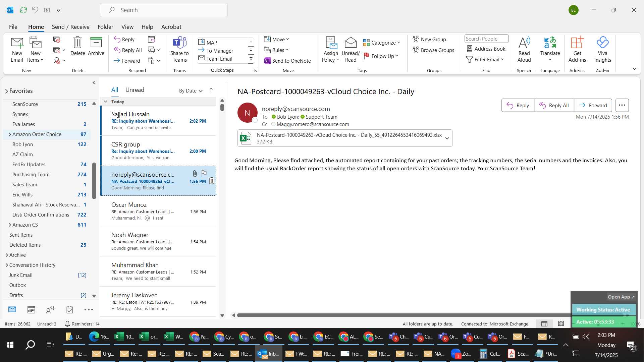This screenshot has height=362, width=644.
Task: Click the Send/Receive sync icon in title bar
Action: point(23,10)
